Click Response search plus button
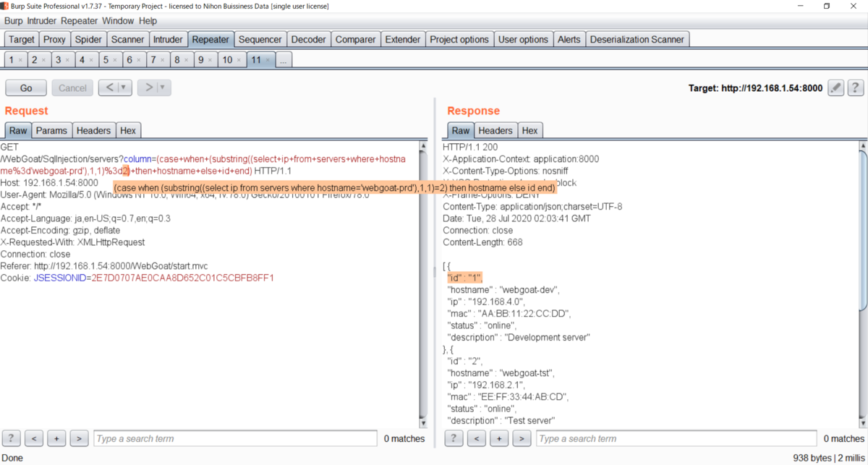The width and height of the screenshot is (868, 465). tap(499, 438)
